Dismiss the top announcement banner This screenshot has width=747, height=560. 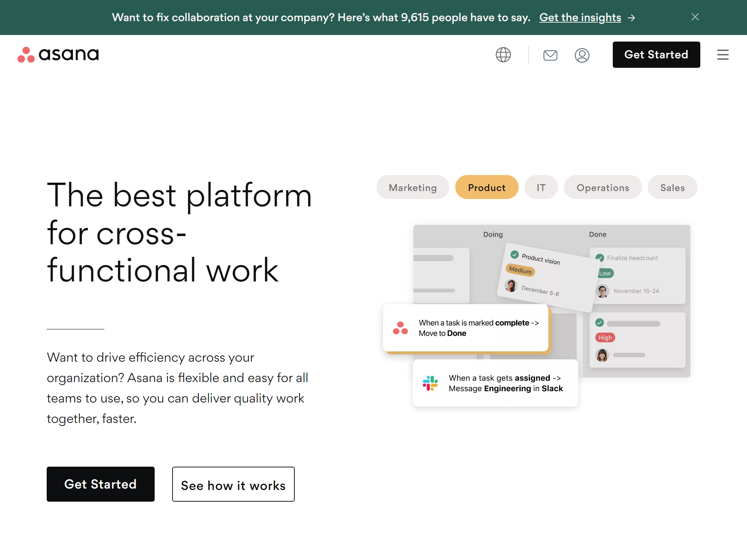click(695, 17)
